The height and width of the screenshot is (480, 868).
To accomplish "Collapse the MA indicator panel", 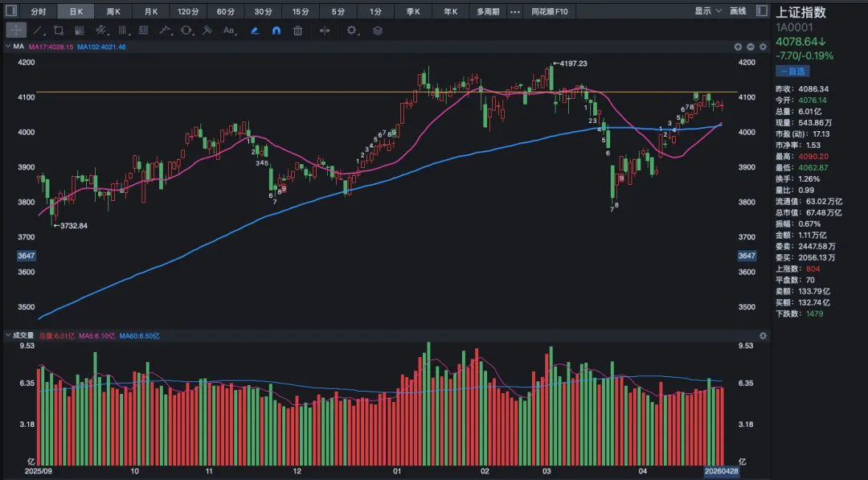I will click(10, 47).
